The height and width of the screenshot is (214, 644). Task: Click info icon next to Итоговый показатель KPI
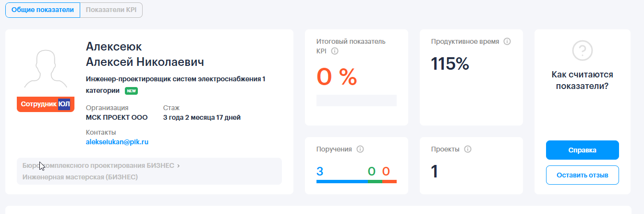click(x=335, y=51)
